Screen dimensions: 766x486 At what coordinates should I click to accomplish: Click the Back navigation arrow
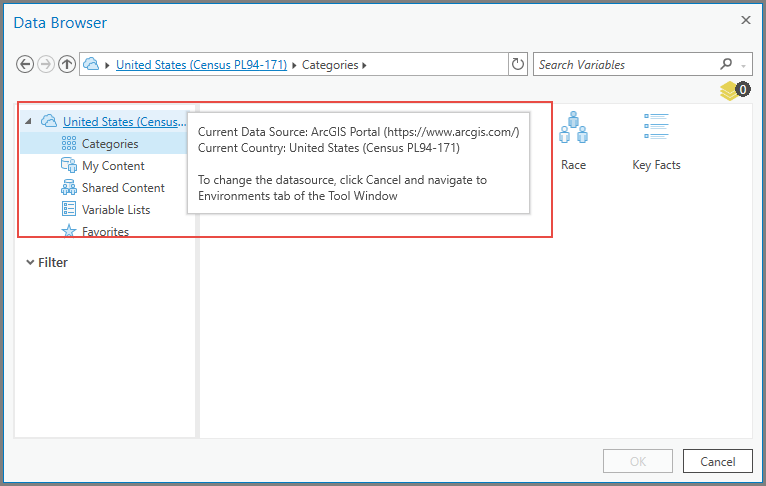(25, 65)
